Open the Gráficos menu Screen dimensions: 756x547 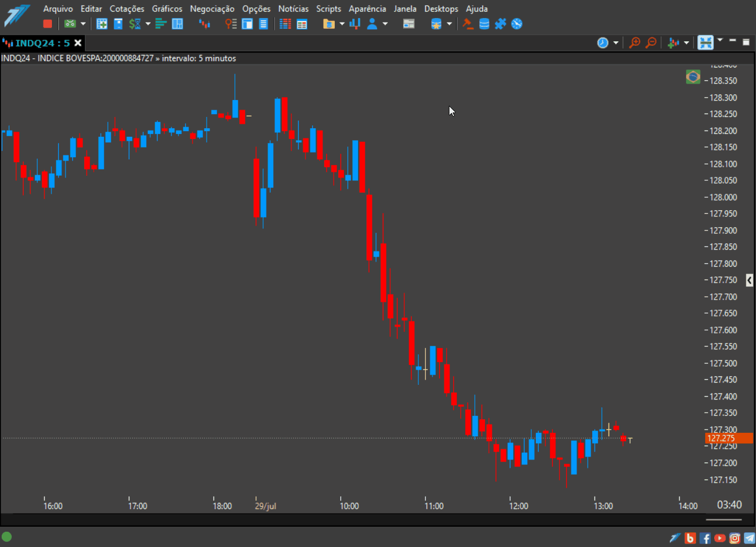[x=167, y=8]
